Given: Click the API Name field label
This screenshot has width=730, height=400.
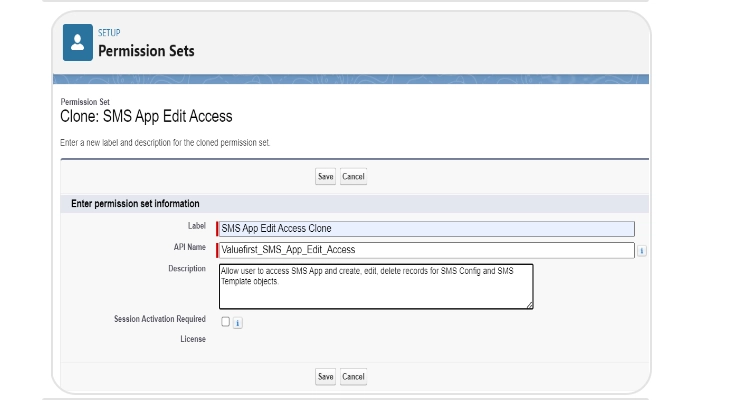Looking at the screenshot, I should 188,247.
